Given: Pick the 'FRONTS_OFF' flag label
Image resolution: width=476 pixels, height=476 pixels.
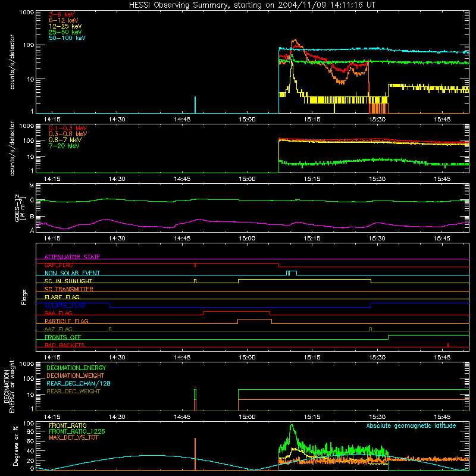Looking at the screenshot, I should (63, 337).
